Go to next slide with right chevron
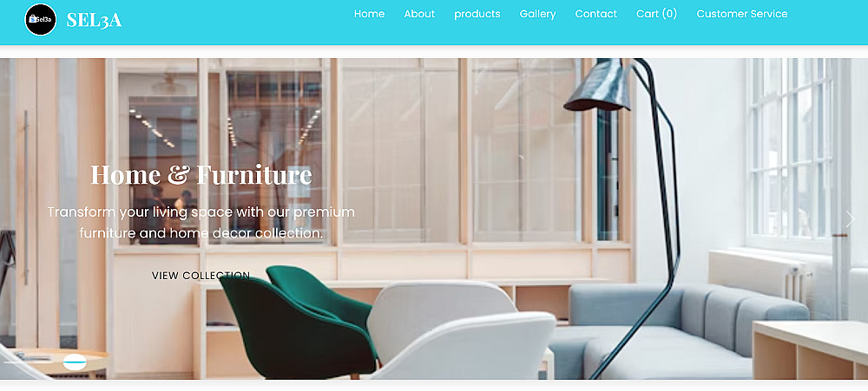Screen dimensions: 868x391 pyautogui.click(x=851, y=219)
